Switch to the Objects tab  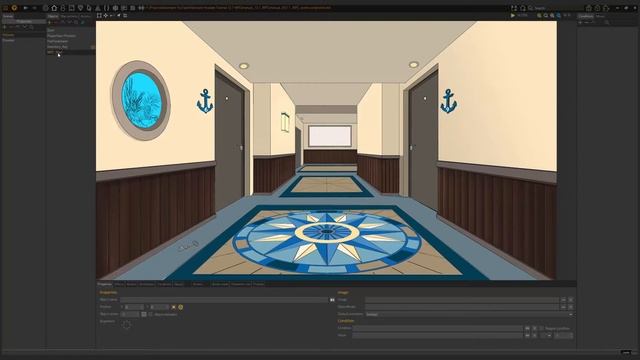[x=53, y=16]
